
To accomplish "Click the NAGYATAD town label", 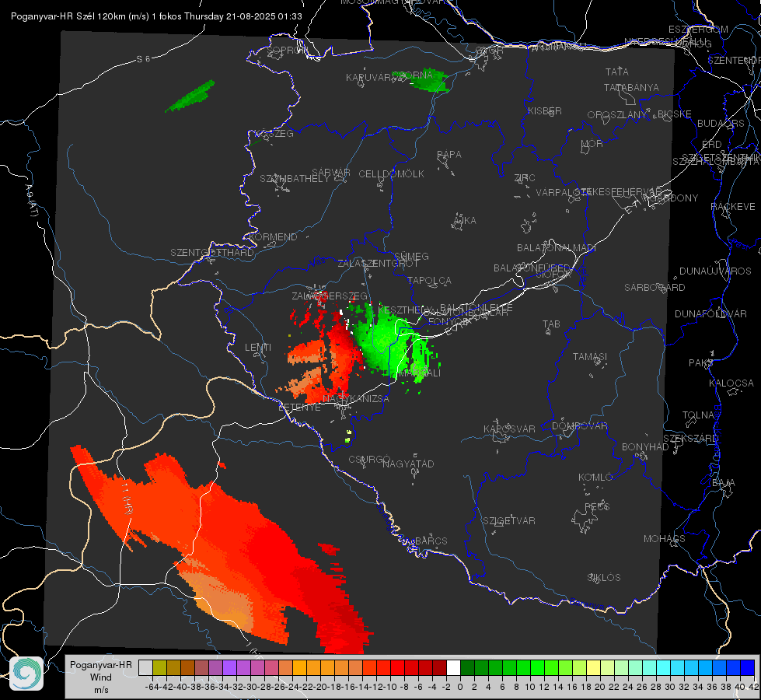I will pos(408,464).
